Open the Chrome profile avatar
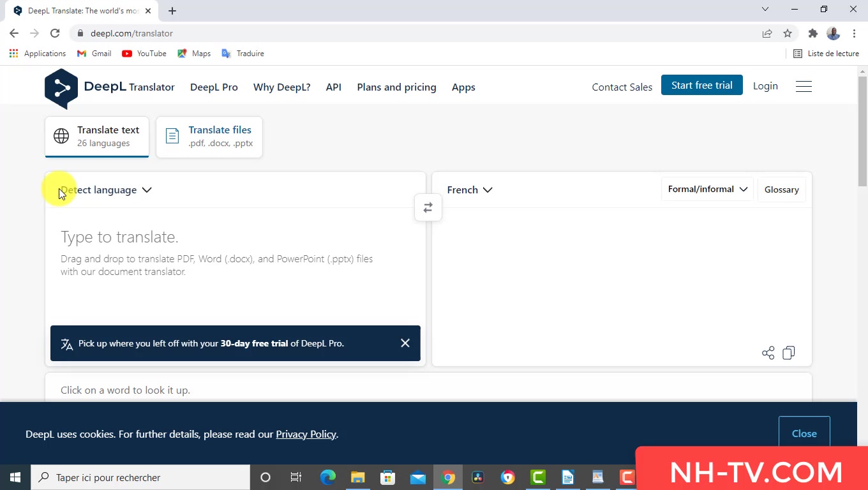This screenshot has width=868, height=490. pyautogui.click(x=833, y=33)
